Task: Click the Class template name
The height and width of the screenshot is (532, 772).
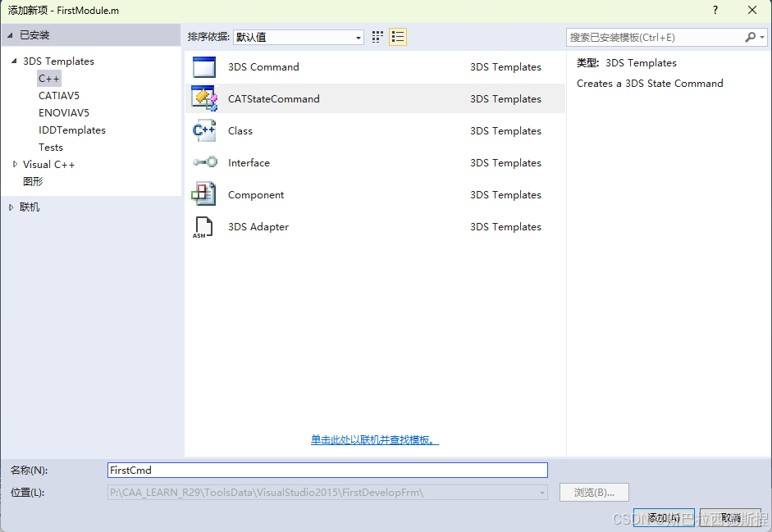Action: click(240, 131)
